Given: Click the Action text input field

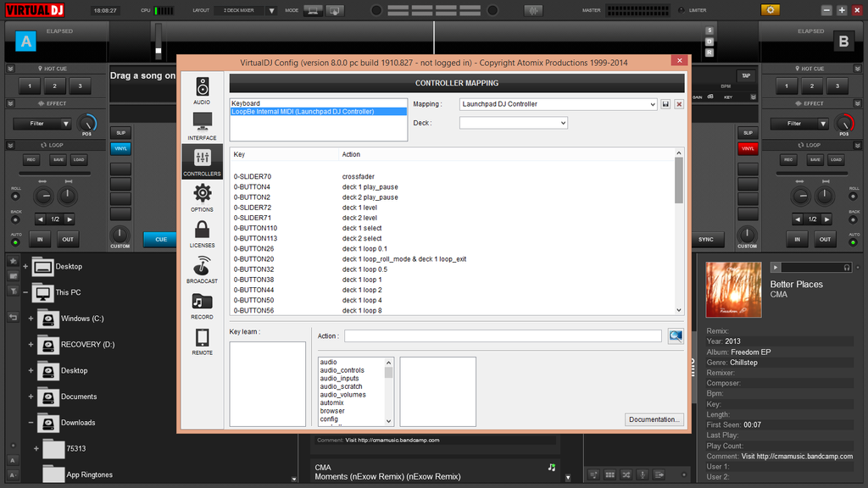Looking at the screenshot, I should point(503,335).
